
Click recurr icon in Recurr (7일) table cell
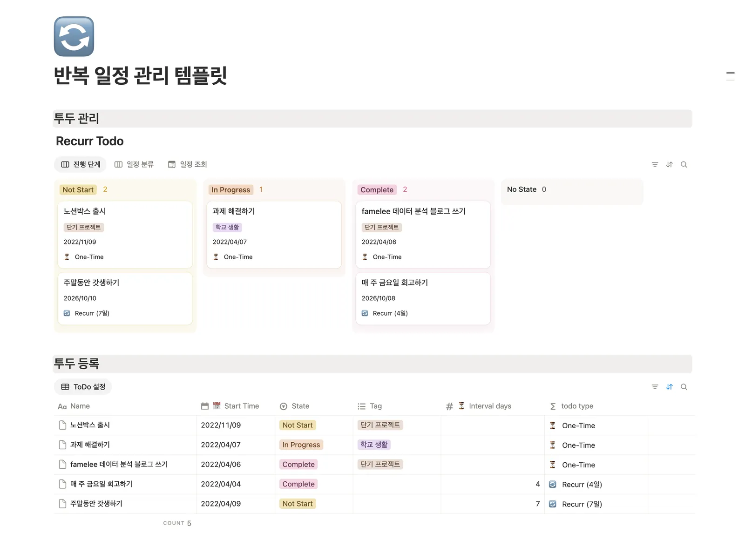(553, 504)
